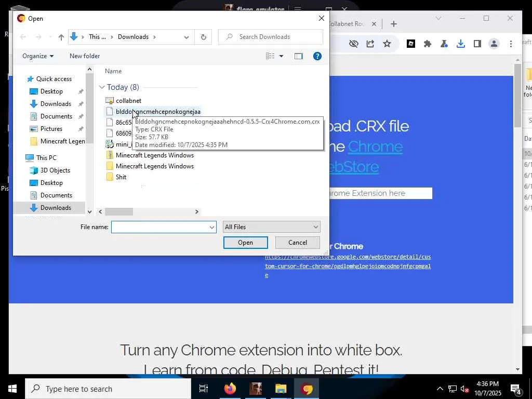The height and width of the screenshot is (399, 532).
Task: Close the Collabnet tab in Chrome
Action: click(374, 24)
